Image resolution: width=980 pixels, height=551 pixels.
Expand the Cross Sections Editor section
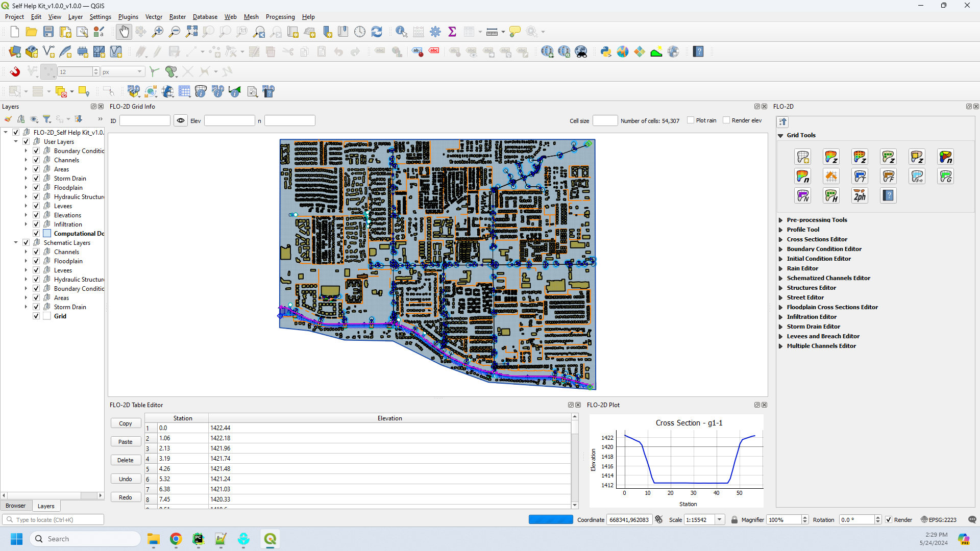[817, 239]
